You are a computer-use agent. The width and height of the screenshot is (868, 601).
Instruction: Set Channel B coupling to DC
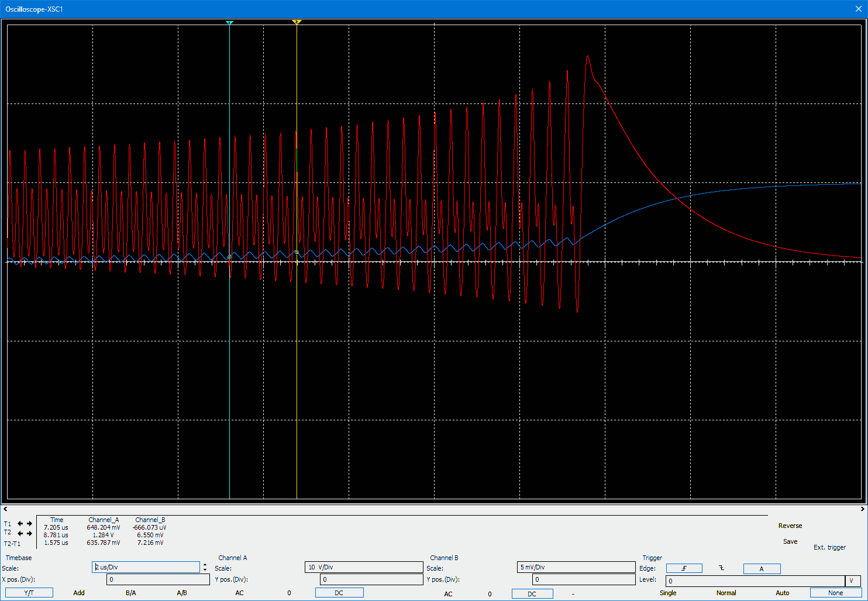coord(532,594)
